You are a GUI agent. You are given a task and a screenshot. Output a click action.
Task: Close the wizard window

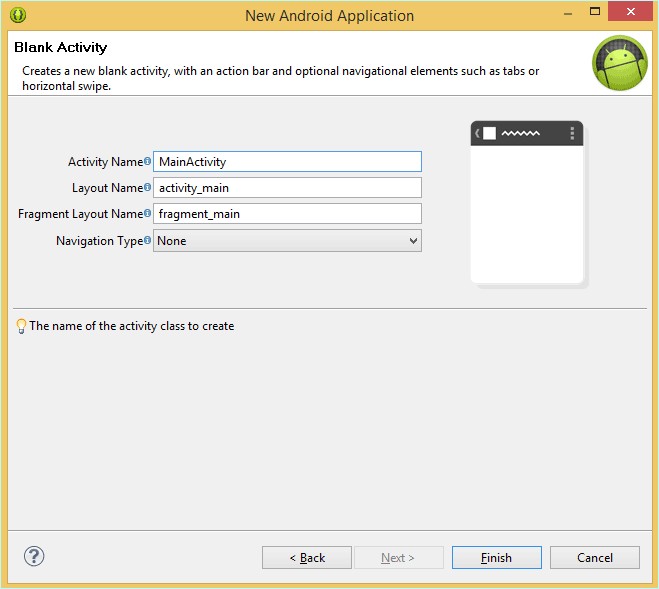point(630,11)
